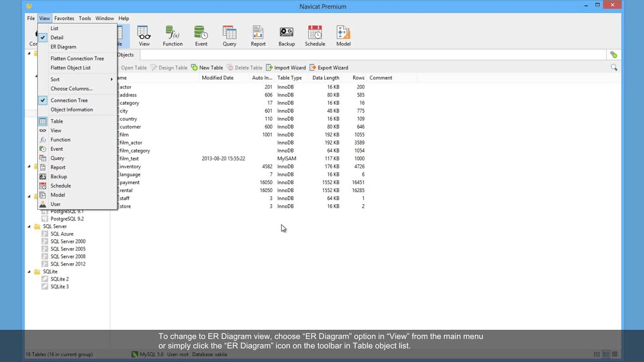Choose Query in the View menu
The image size is (644, 362).
pyautogui.click(x=77, y=158)
